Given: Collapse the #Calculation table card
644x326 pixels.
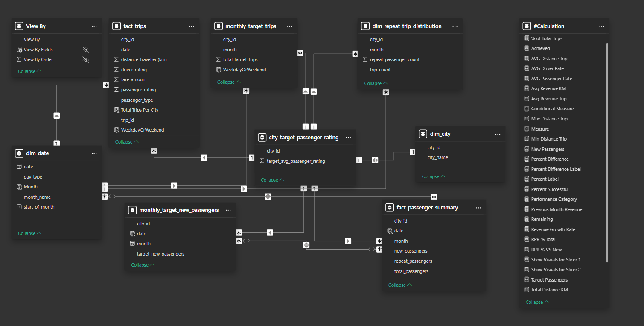Looking at the screenshot, I should click(537, 302).
